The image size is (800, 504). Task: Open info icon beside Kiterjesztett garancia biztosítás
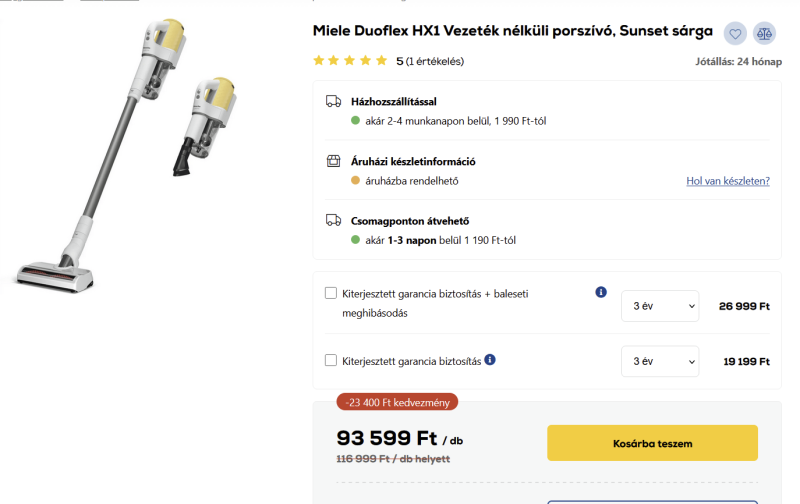pyautogui.click(x=490, y=359)
